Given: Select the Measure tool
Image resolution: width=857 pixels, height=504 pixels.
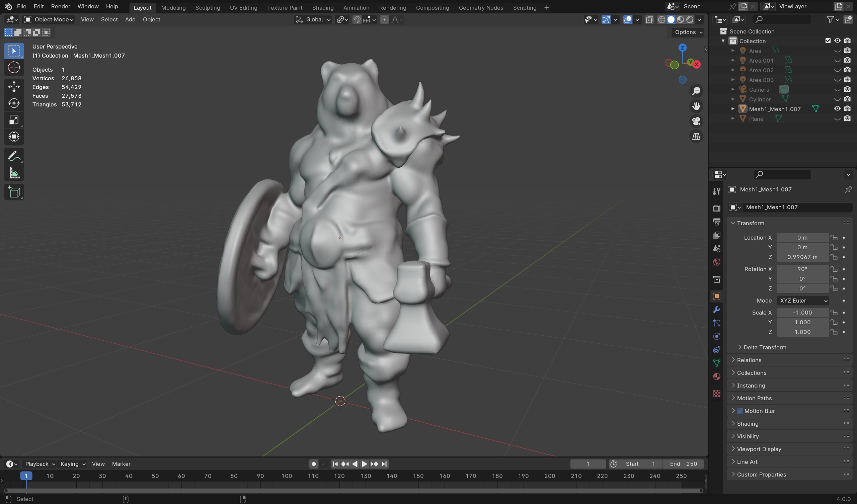Looking at the screenshot, I should click(14, 173).
